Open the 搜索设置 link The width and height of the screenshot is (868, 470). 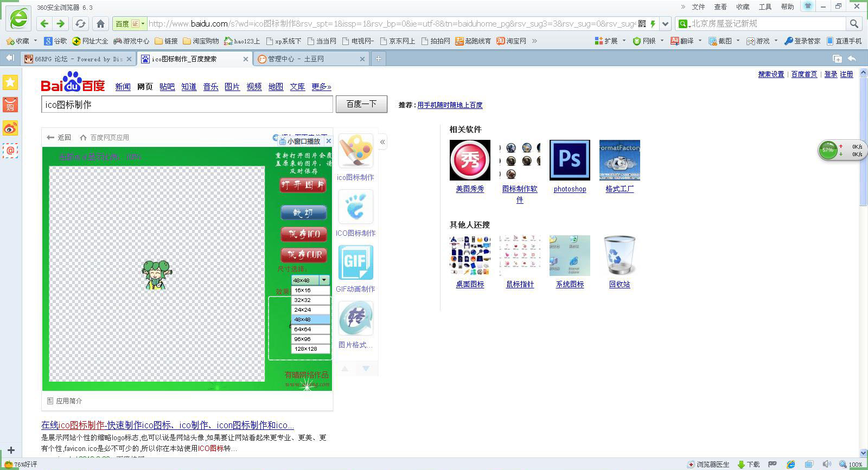coord(771,74)
